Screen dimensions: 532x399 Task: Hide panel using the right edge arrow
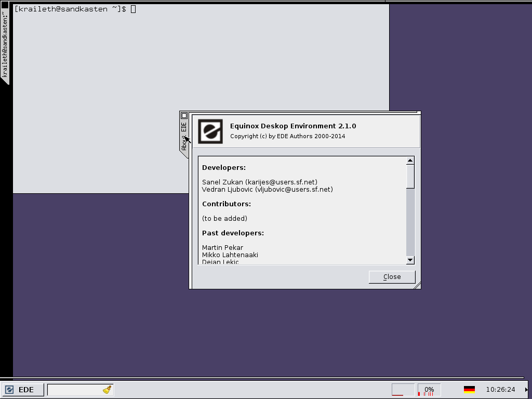527,390
